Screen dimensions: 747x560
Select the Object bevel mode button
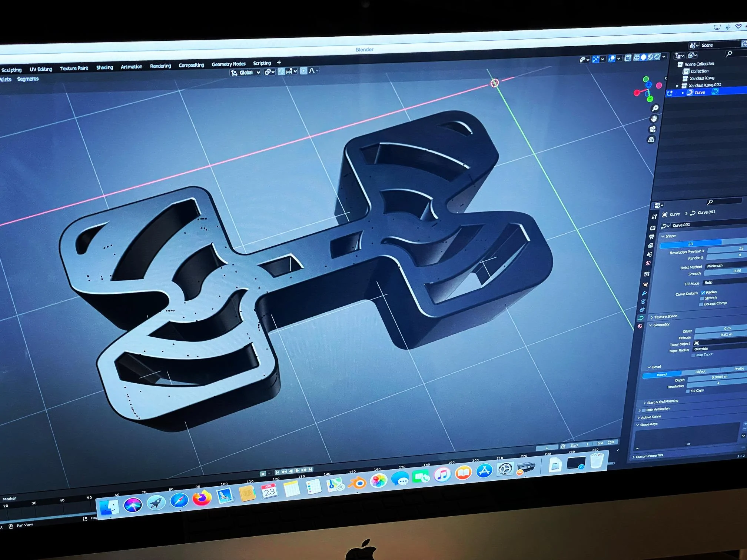(700, 372)
